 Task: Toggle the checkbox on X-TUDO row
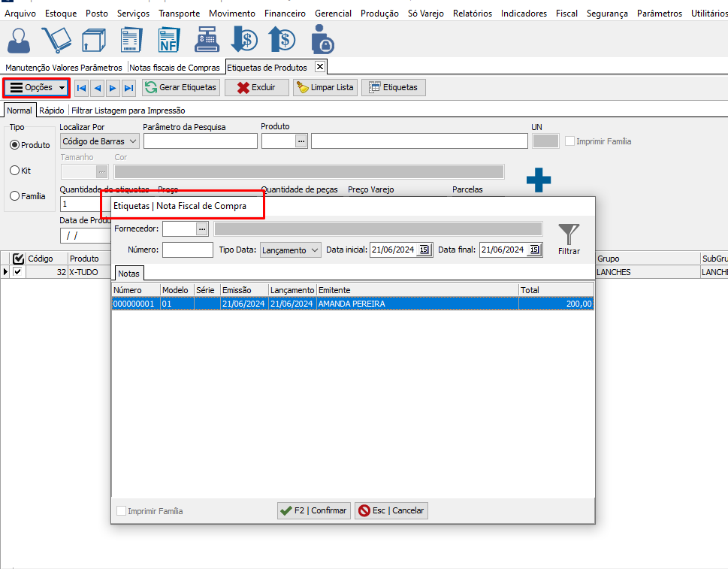click(18, 272)
